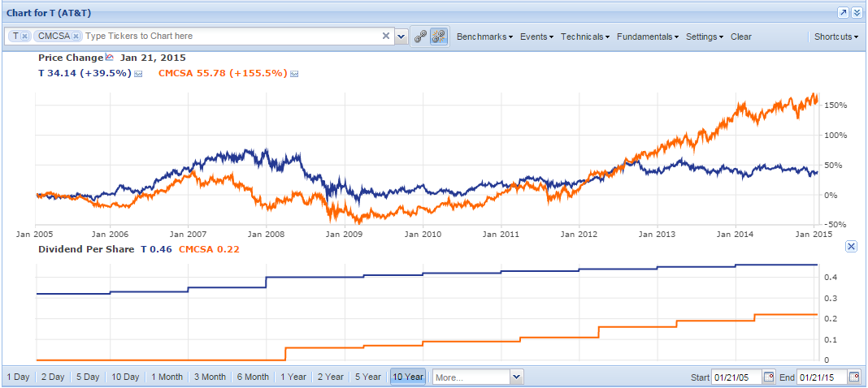Clear the ticker input with the X icon
The width and height of the screenshot is (868, 388).
pyautogui.click(x=386, y=36)
